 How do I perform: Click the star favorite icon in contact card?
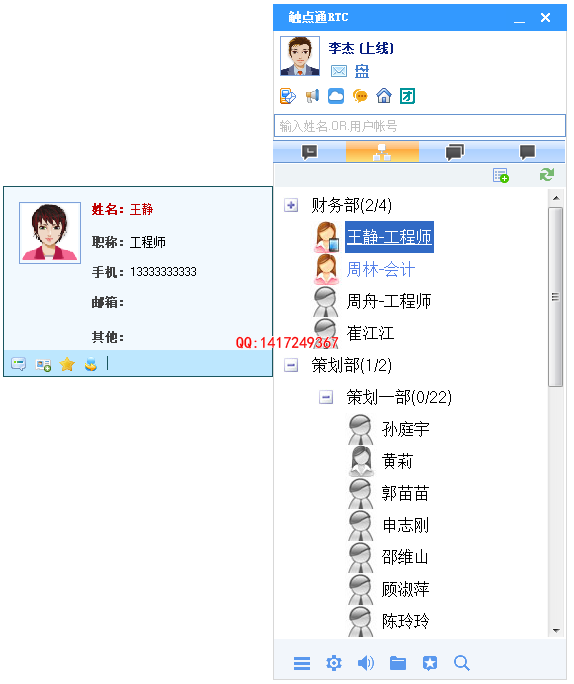pos(67,364)
